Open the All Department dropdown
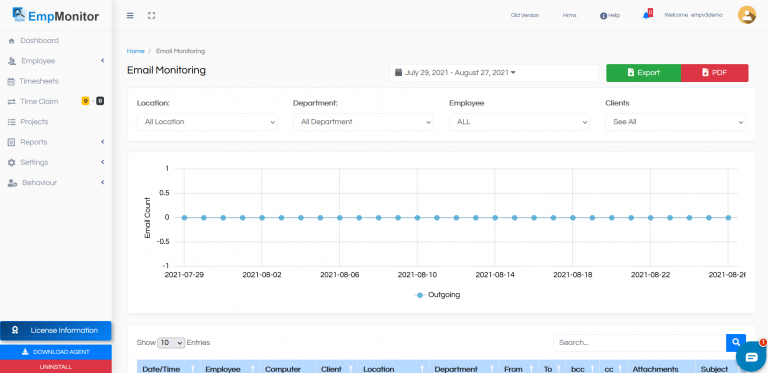The image size is (768, 373). pos(363,122)
